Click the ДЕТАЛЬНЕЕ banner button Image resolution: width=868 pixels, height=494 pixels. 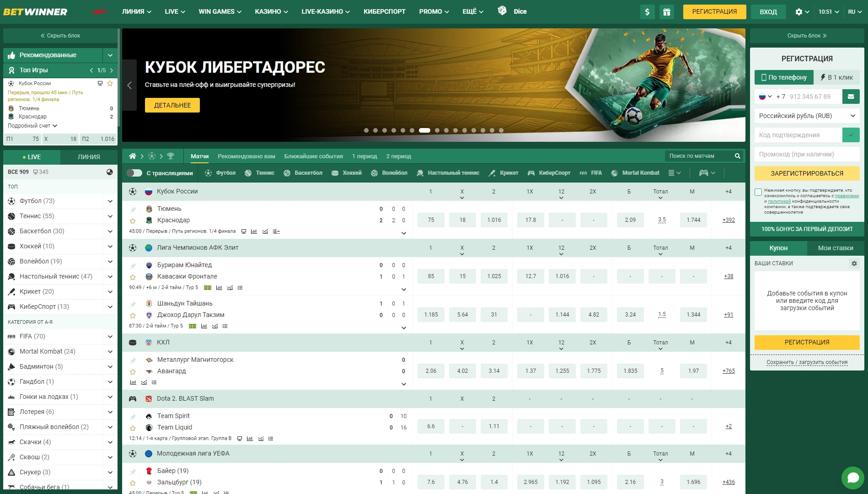[x=172, y=105]
